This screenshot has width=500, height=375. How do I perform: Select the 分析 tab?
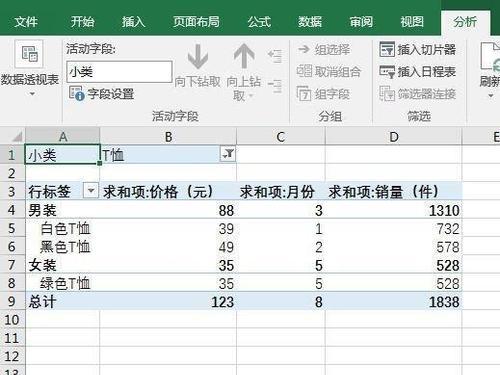[x=465, y=22]
